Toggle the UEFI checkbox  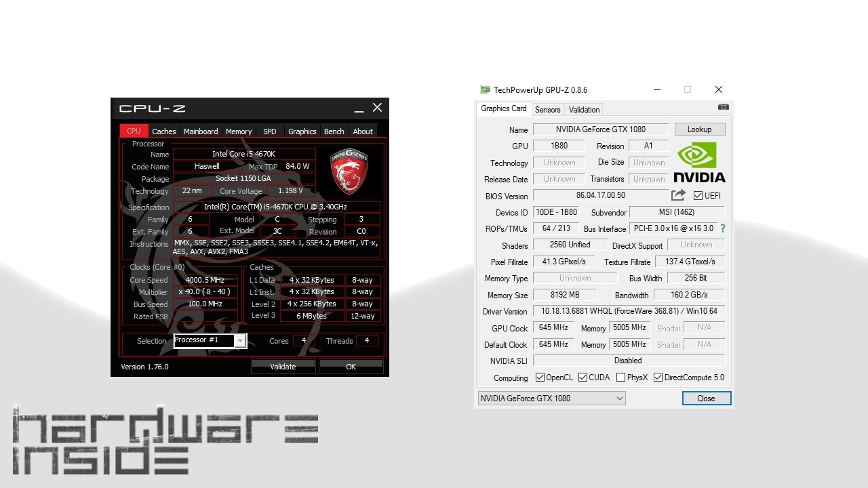698,196
